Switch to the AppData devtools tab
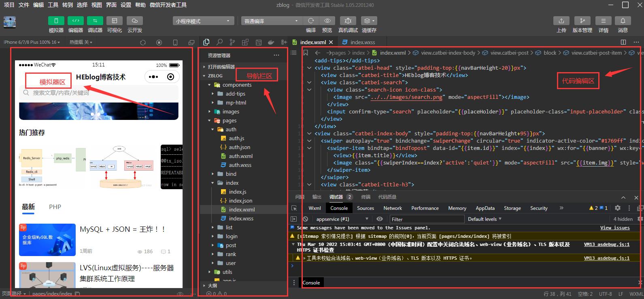This screenshot has width=644, height=299. (485, 208)
